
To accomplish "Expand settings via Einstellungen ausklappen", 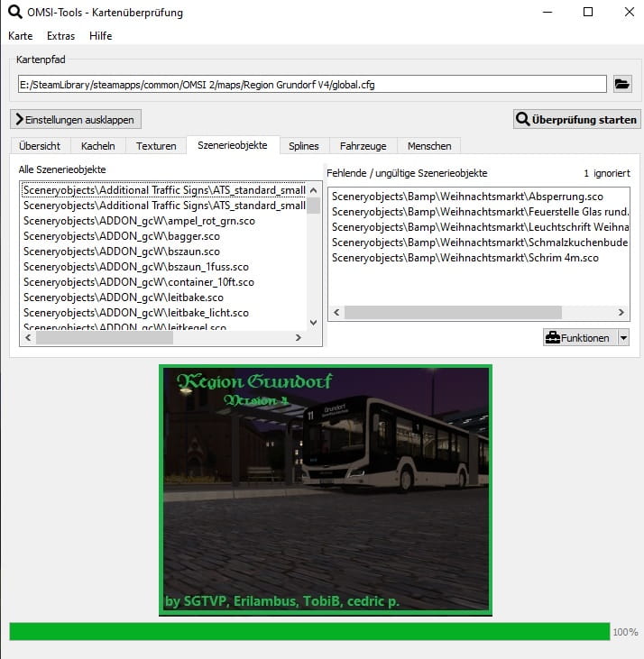I will (x=76, y=119).
